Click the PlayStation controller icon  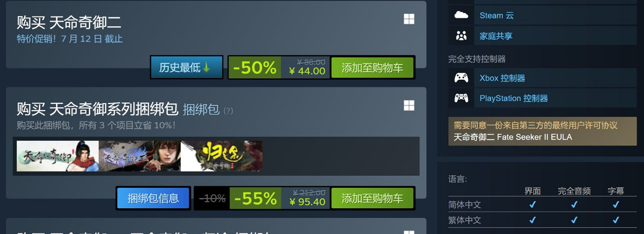(461, 98)
